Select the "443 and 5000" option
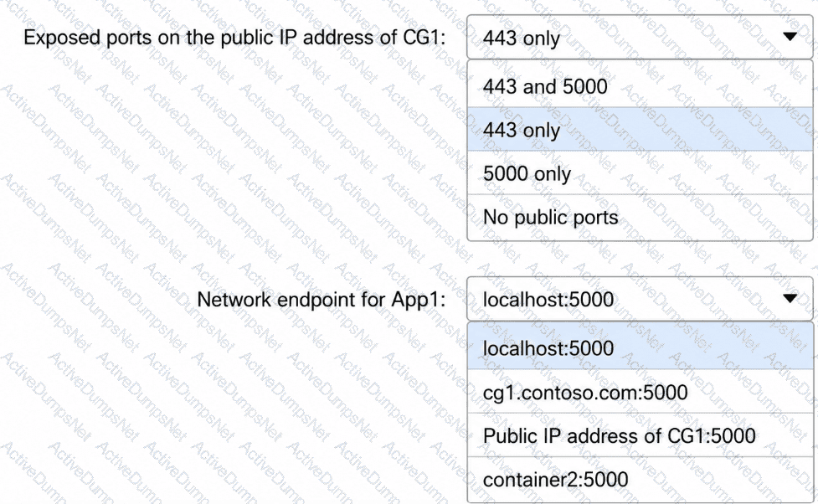The image size is (818, 504). click(641, 86)
